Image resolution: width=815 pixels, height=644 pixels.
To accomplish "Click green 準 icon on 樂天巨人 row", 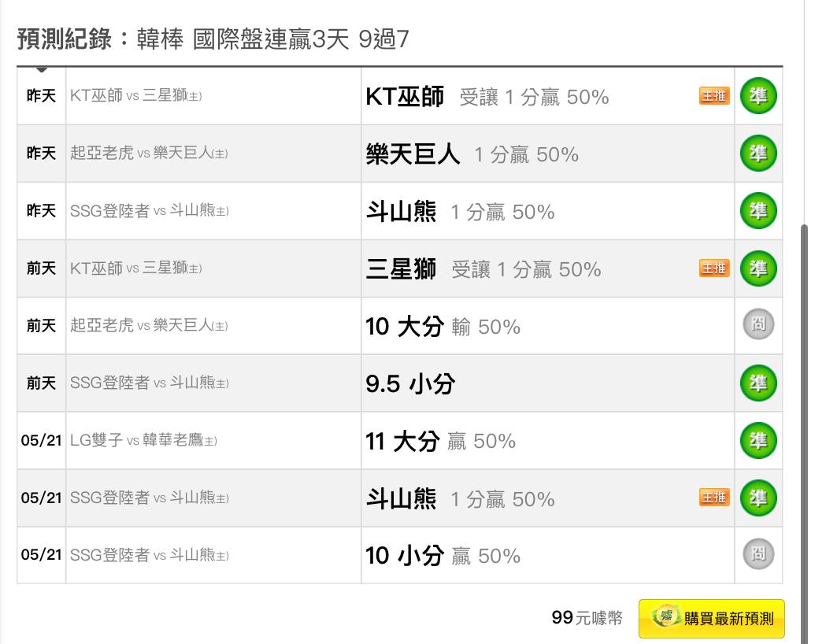I will (x=758, y=154).
